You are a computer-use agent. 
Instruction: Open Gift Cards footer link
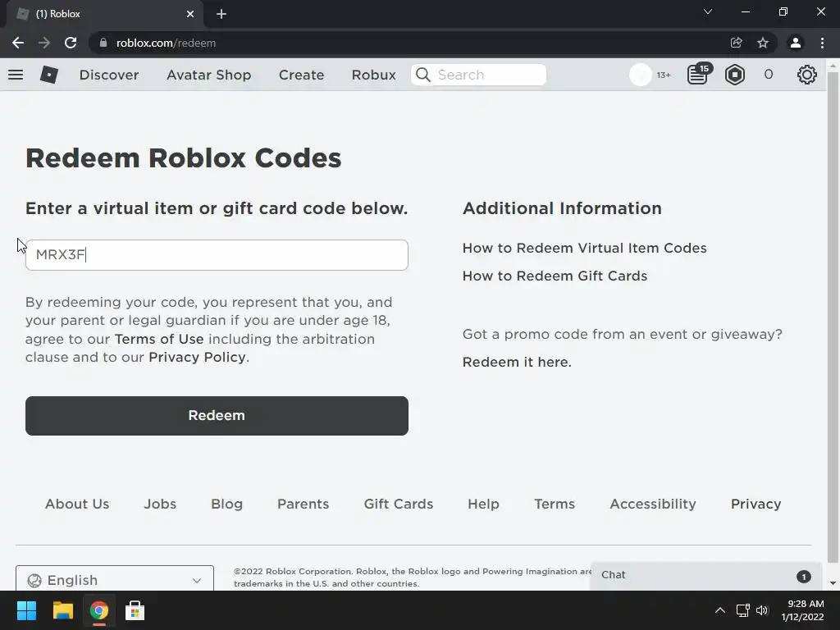[x=399, y=504]
